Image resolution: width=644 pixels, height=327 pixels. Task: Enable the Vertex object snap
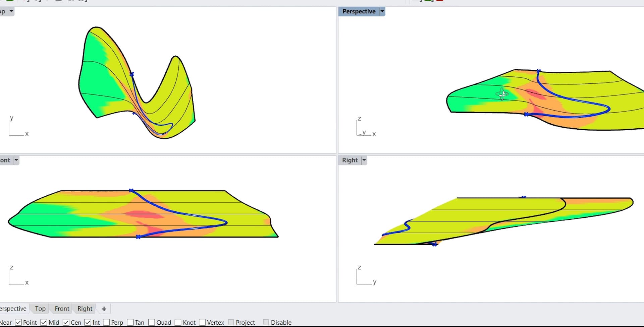pos(202,322)
